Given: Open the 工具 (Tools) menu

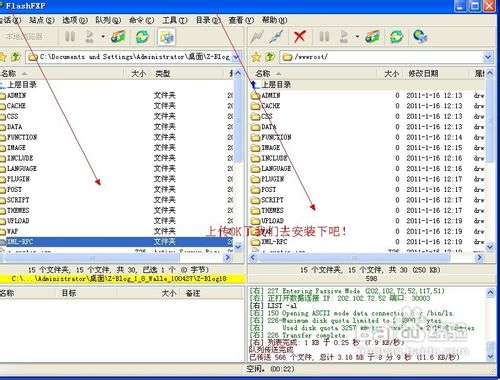Looking at the screenshot, I should pos(175,20).
